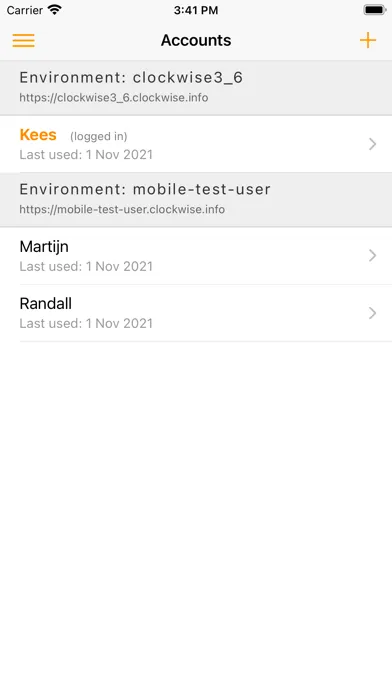The height and width of the screenshot is (696, 392).
Task: Tap https://clockwise3_6.clockwise.info URL
Action: pos(114,98)
